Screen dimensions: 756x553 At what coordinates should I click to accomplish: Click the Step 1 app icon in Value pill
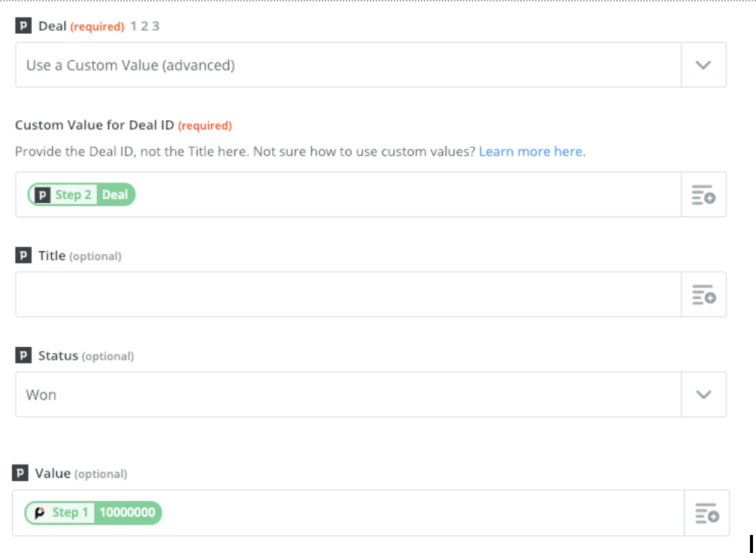(40, 512)
